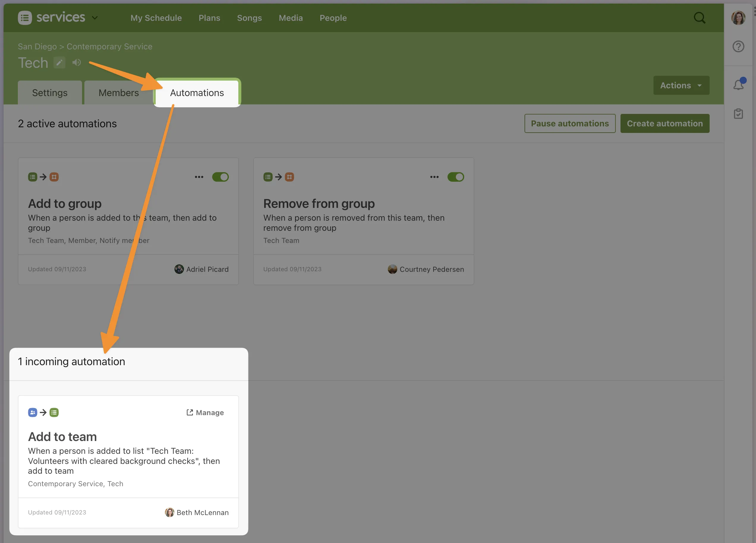Image resolution: width=756 pixels, height=543 pixels.
Task: Open the help question mark icon
Action: [738, 46]
